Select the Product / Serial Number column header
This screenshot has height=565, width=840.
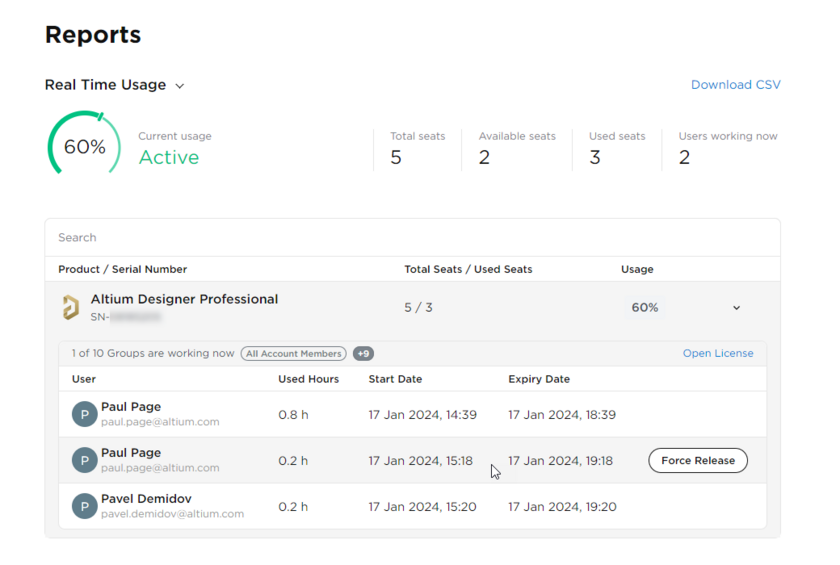coord(123,269)
